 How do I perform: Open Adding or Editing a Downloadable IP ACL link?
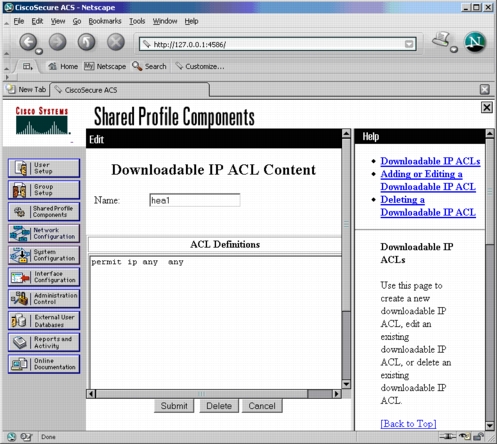click(x=428, y=181)
